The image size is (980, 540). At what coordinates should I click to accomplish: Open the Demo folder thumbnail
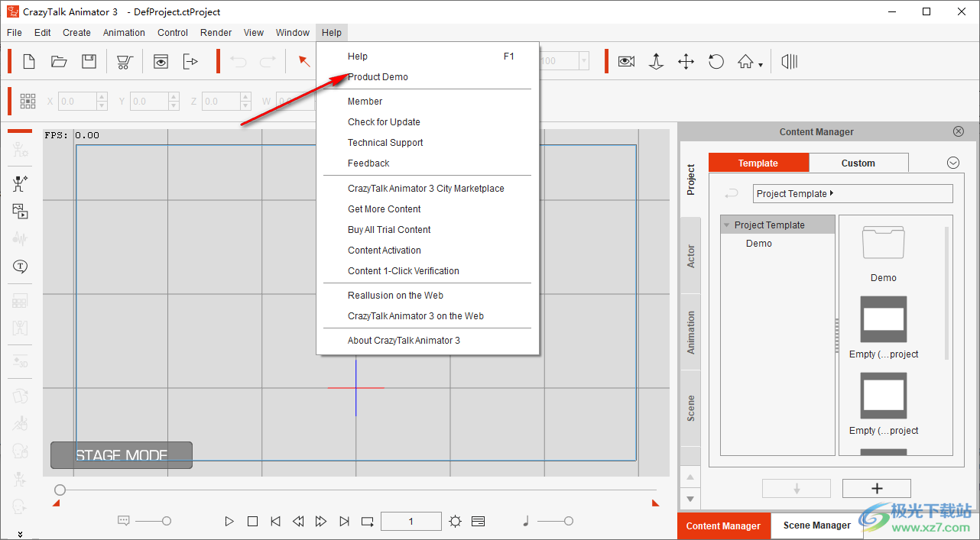pos(883,244)
